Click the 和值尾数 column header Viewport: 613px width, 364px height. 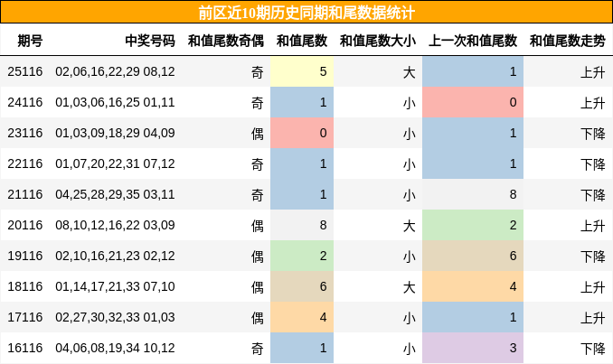(x=302, y=41)
